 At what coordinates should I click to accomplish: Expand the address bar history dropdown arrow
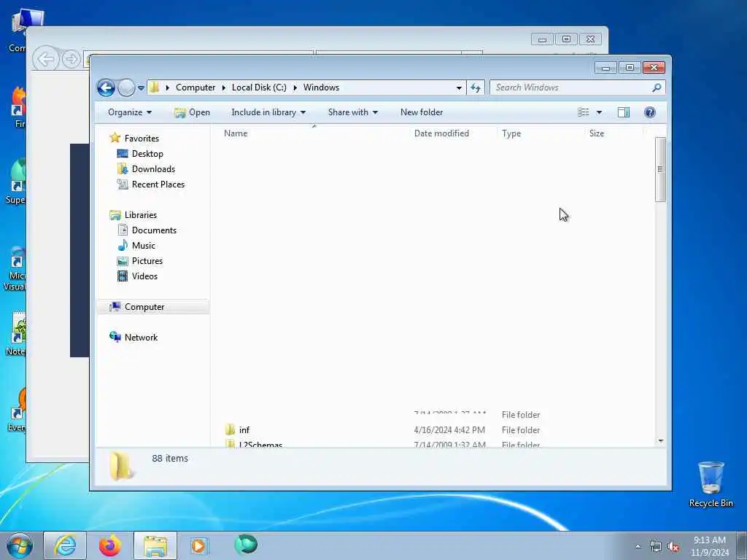coord(459,87)
